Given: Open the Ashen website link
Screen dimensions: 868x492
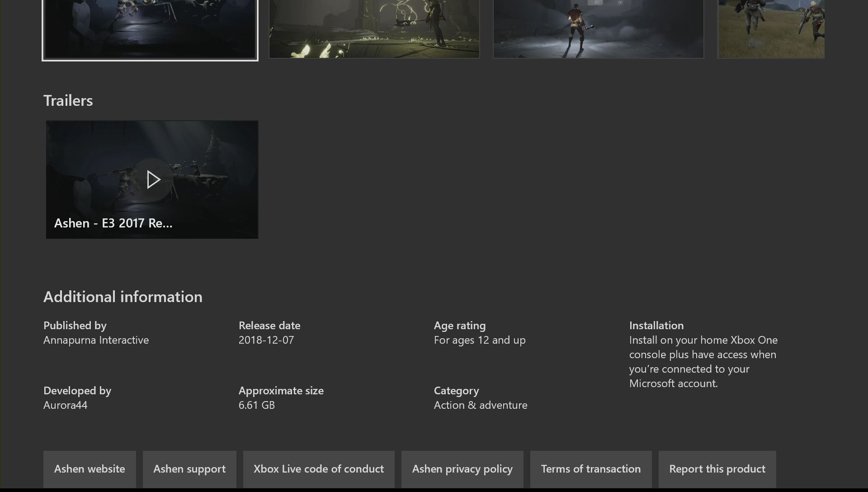Looking at the screenshot, I should click(90, 469).
